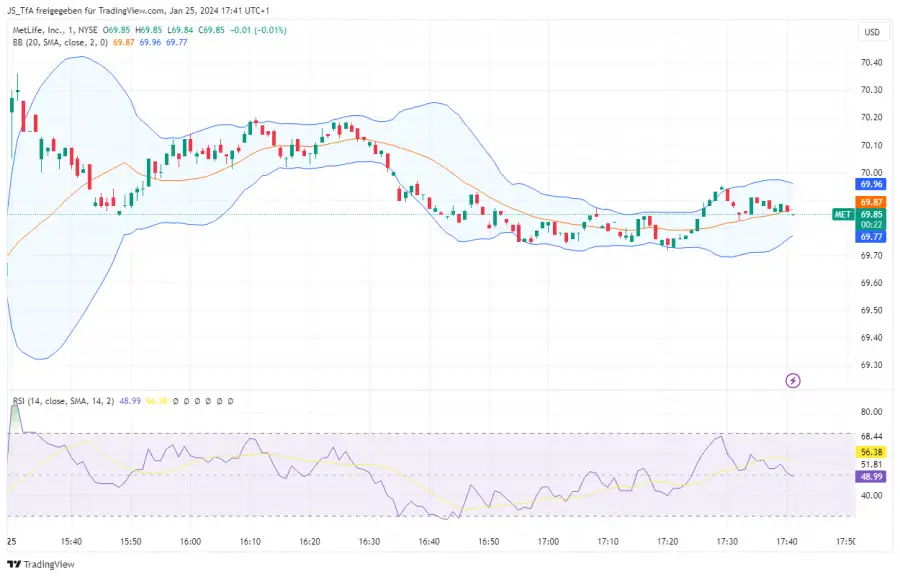This screenshot has width=900, height=577.
Task: Click the 15:40 mark on time axis
Action: (x=71, y=541)
